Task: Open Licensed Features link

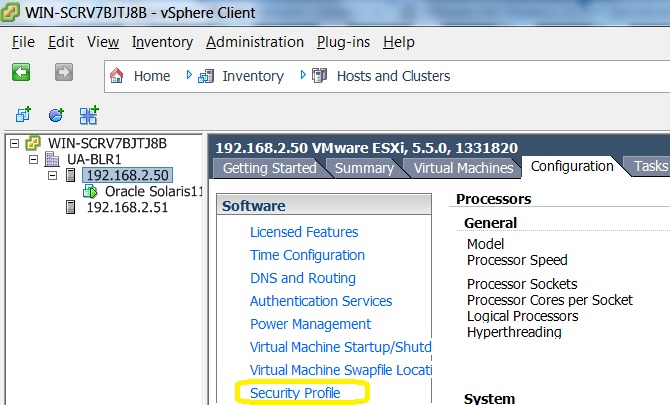Action: pos(304,232)
